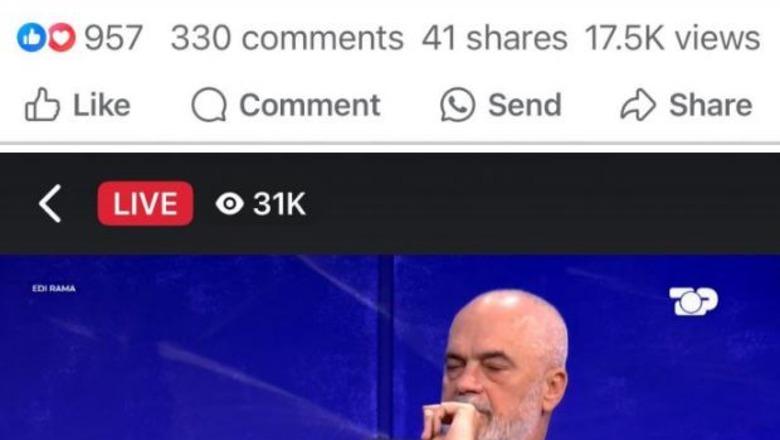This screenshot has height=440, width=780.
Task: Tap the Comment speech bubble icon
Action: [209, 105]
